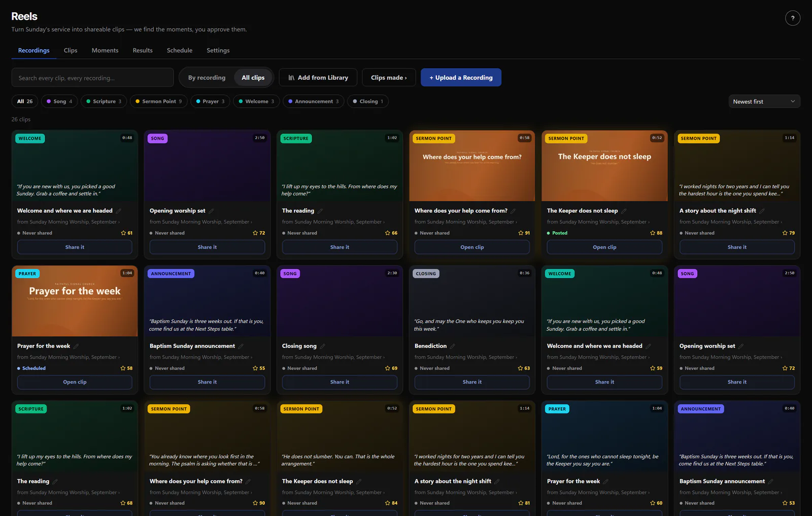The width and height of the screenshot is (812, 516).
Task: Click star rating 91 on help clip
Action: click(x=524, y=233)
